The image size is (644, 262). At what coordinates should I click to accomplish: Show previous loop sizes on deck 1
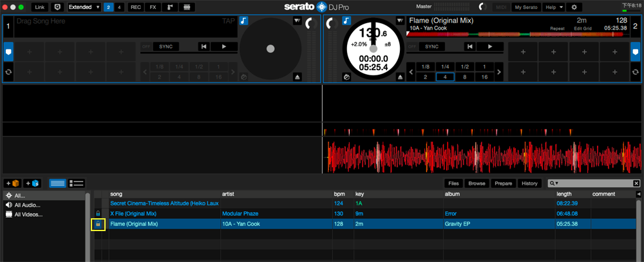click(x=144, y=72)
